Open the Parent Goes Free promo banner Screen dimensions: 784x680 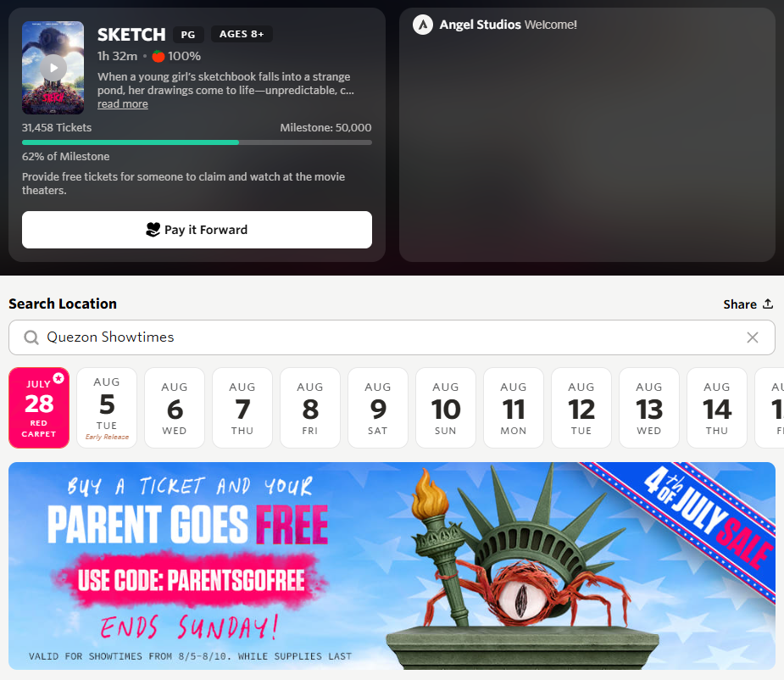coord(392,566)
